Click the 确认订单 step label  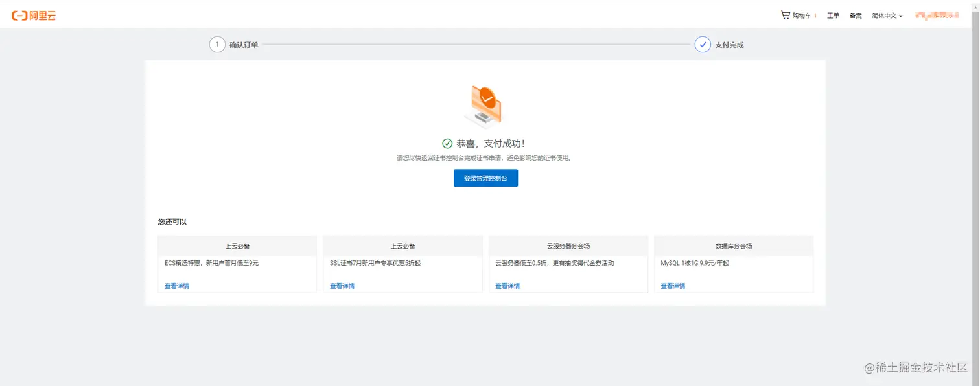[x=244, y=45]
